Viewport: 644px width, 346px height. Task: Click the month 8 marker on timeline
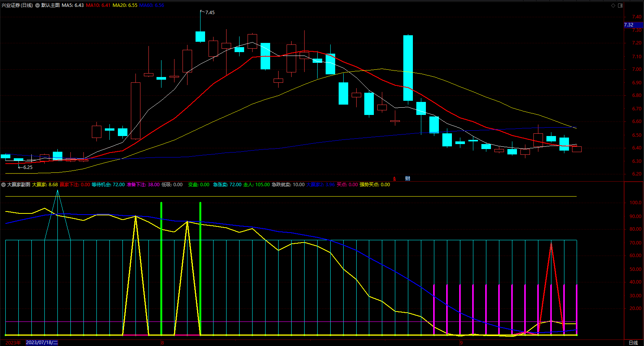click(x=162, y=343)
